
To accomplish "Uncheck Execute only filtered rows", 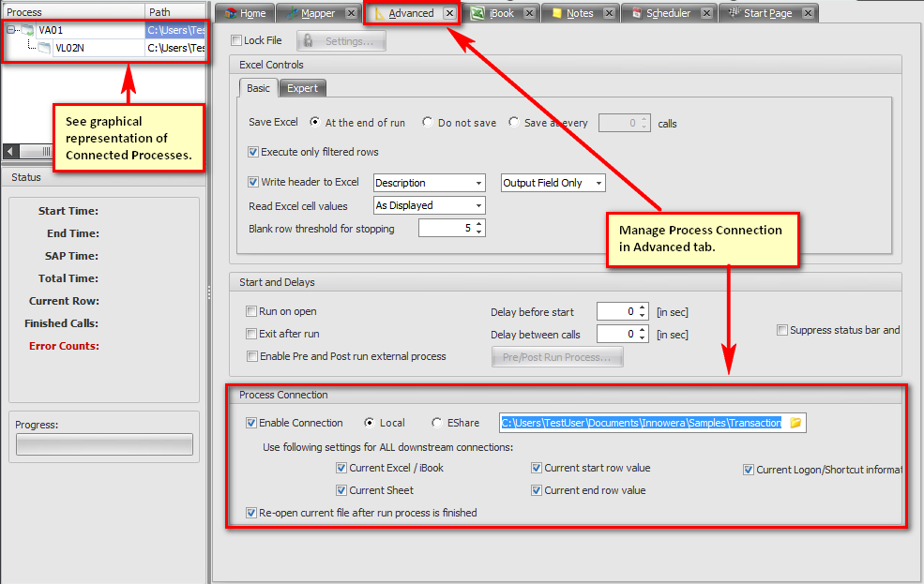I will point(253,152).
